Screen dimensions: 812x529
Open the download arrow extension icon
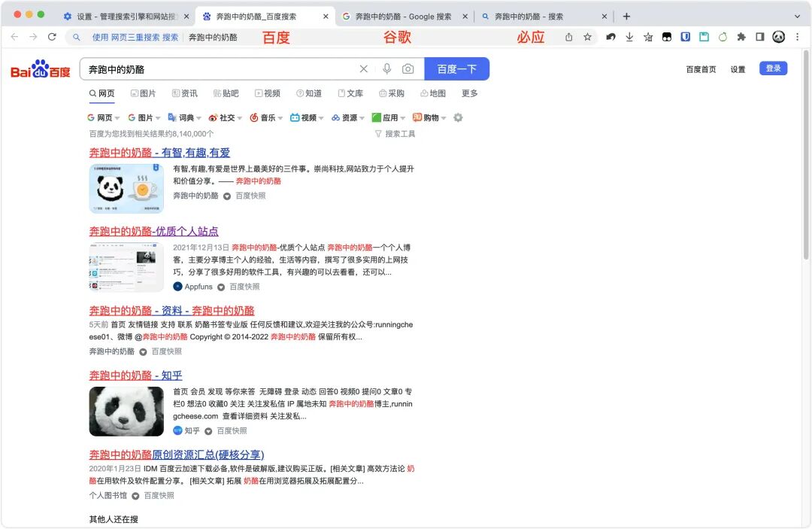tap(629, 37)
